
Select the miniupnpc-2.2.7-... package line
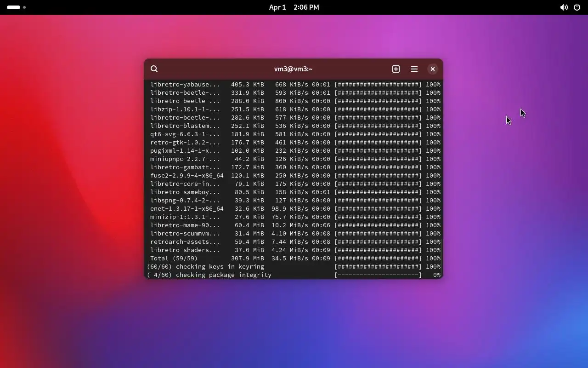295,159
